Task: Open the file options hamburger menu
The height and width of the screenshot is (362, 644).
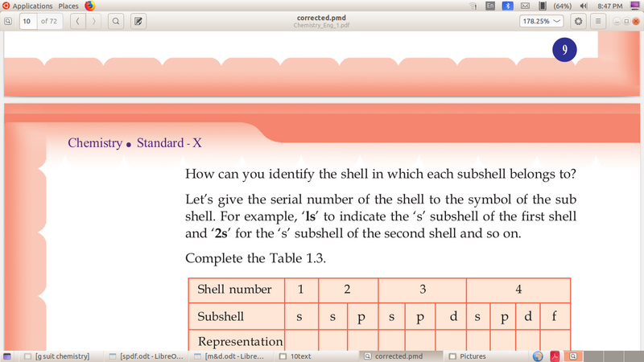Action: (599, 21)
